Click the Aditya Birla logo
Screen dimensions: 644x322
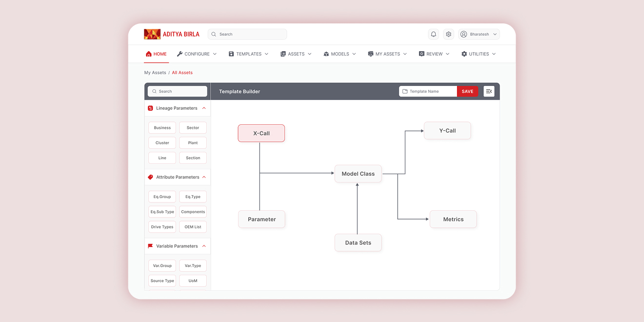(x=172, y=34)
